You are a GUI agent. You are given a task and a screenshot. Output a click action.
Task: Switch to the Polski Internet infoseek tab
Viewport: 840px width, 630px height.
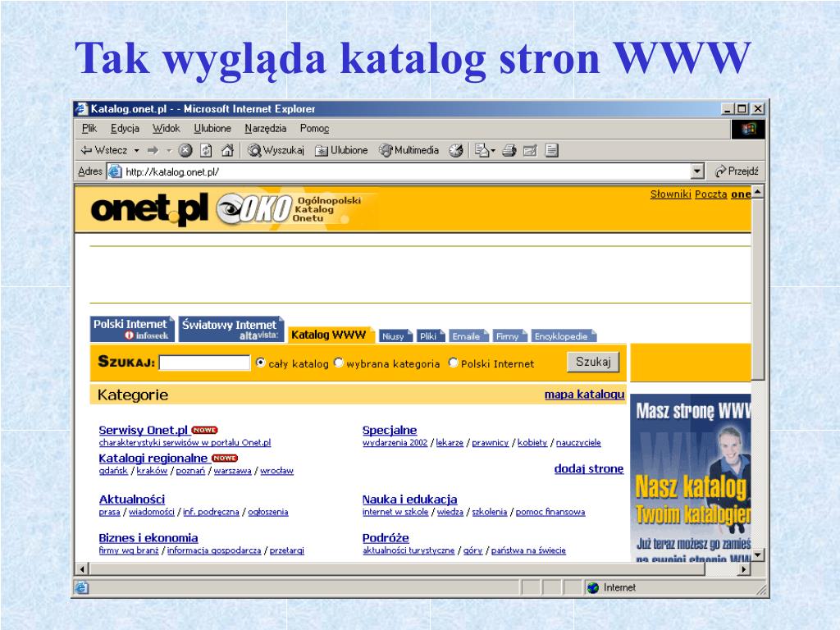(x=131, y=329)
